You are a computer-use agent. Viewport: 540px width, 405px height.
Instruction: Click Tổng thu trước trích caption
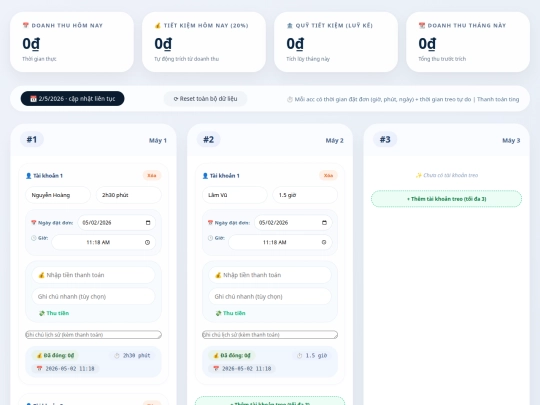442,59
